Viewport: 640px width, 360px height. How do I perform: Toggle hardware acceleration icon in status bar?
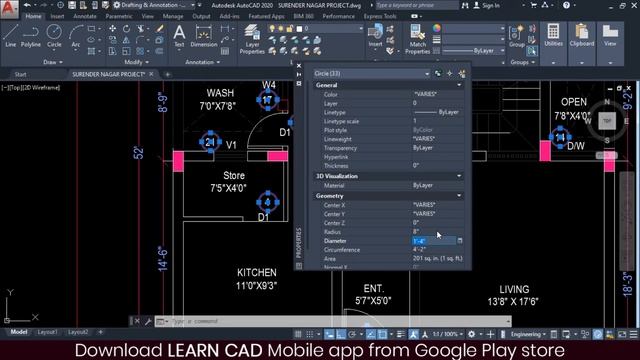point(598,334)
